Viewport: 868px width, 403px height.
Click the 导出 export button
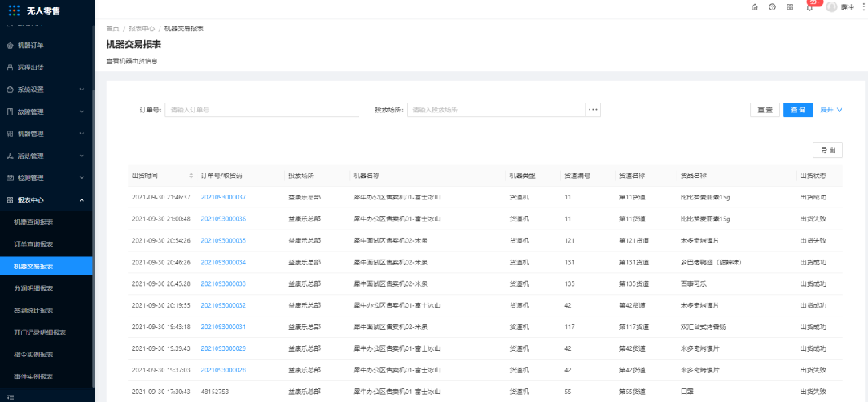827,150
